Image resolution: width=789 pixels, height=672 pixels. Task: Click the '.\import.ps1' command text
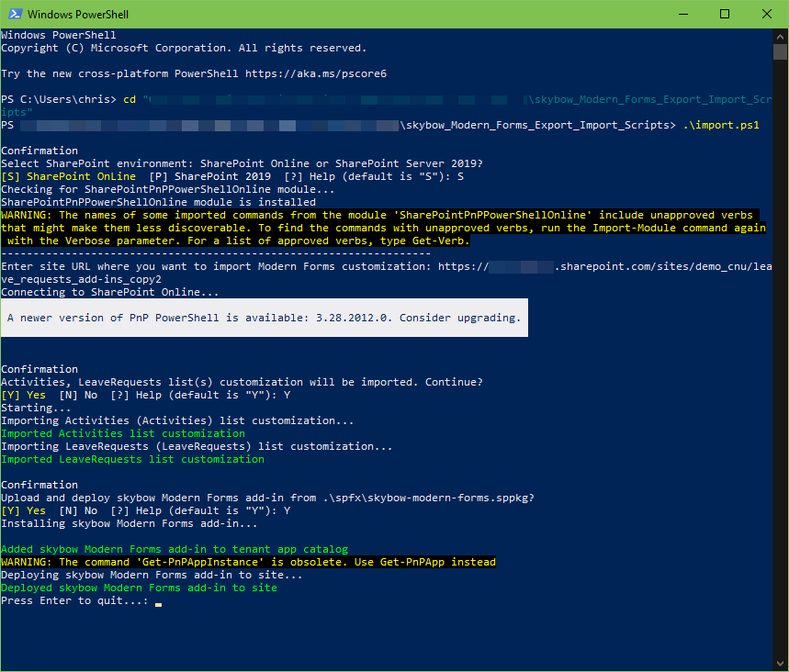pyautogui.click(x=721, y=125)
